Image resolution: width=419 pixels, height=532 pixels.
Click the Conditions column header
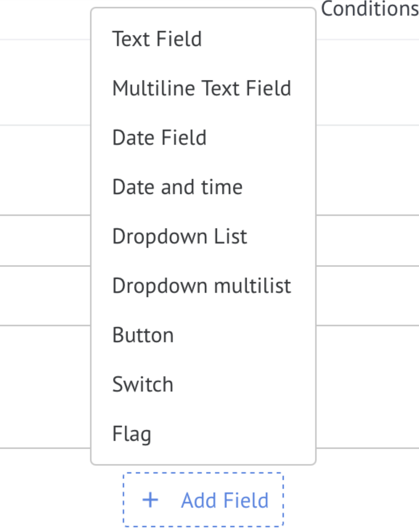pyautogui.click(x=370, y=9)
